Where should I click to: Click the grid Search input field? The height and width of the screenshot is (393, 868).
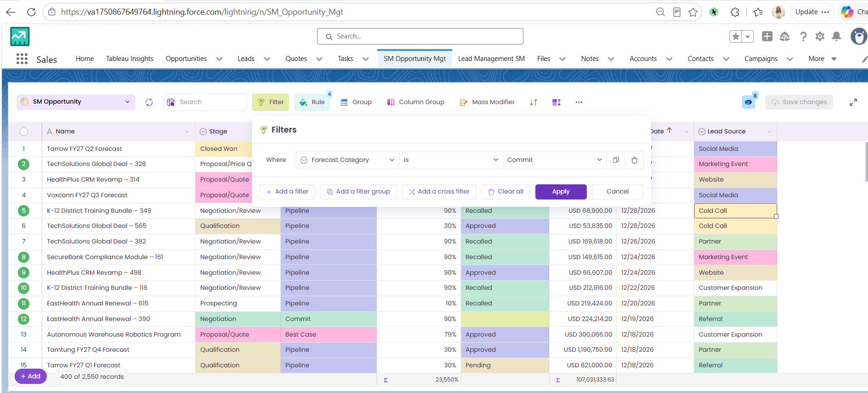click(205, 102)
